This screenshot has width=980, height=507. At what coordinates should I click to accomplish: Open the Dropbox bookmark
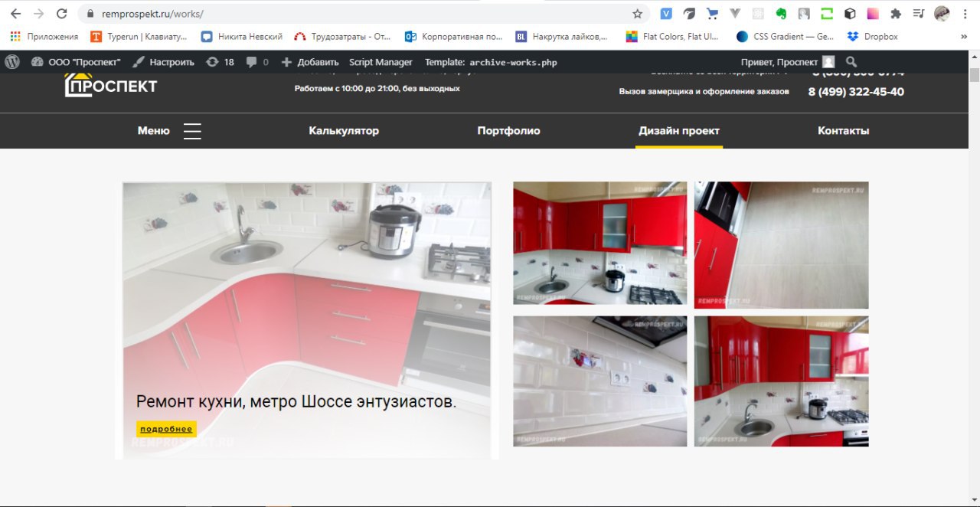(x=873, y=36)
